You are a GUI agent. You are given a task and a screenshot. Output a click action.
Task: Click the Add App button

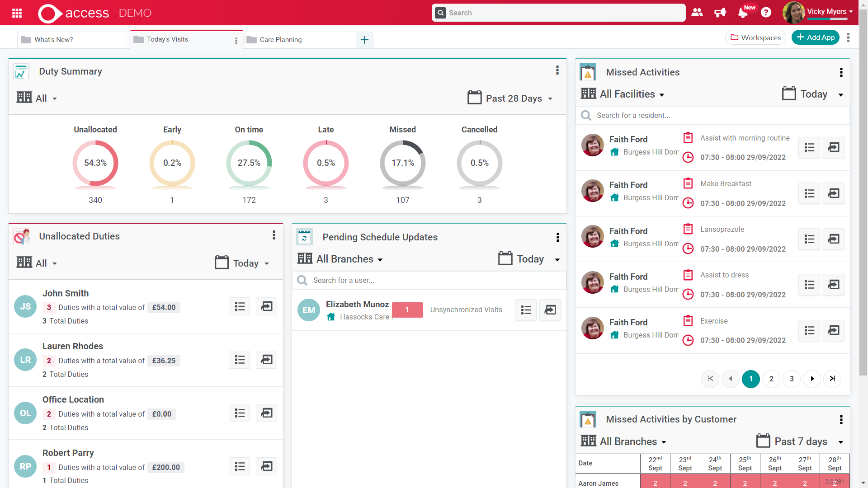pos(816,38)
